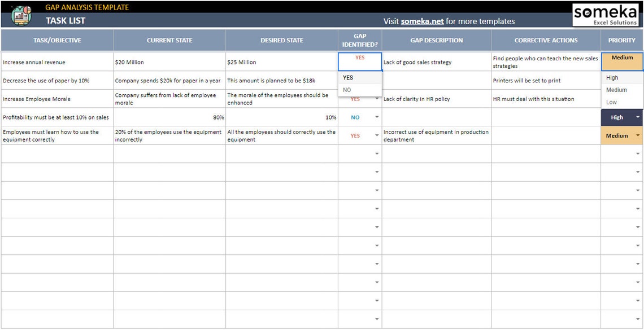Click the TASK/OBJECTIVE column header
This screenshot has width=644, height=330.
[x=56, y=40]
